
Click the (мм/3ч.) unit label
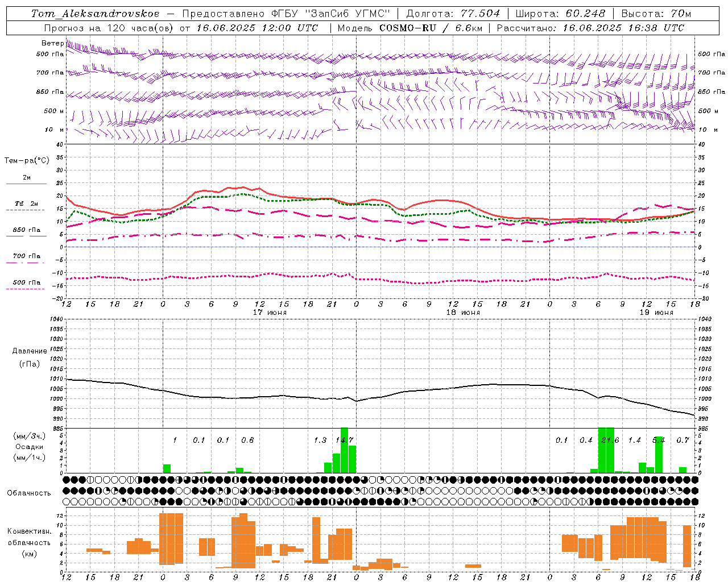tap(30, 436)
